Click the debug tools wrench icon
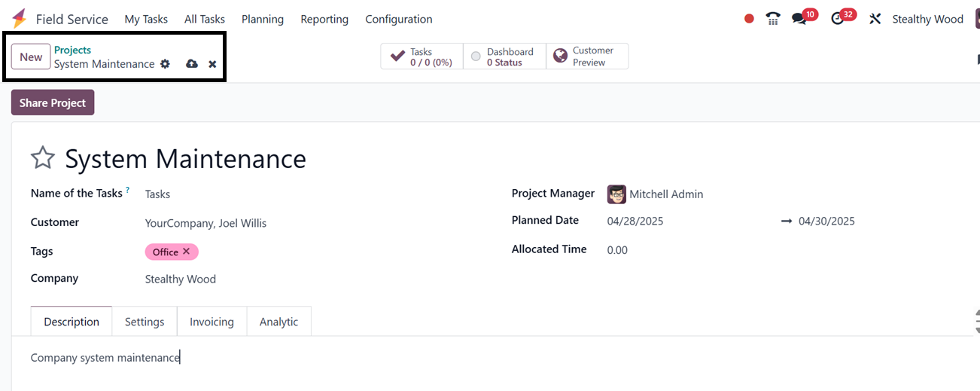980x391 pixels. tap(875, 19)
